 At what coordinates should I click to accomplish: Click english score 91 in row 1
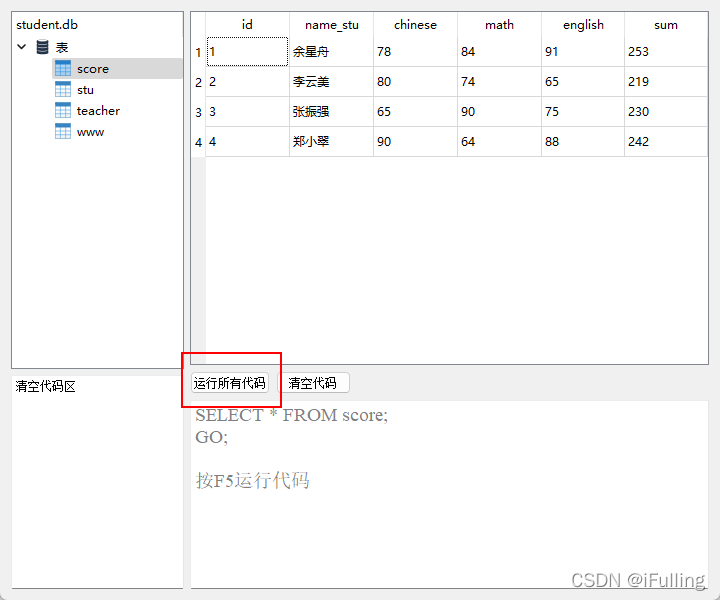583,52
